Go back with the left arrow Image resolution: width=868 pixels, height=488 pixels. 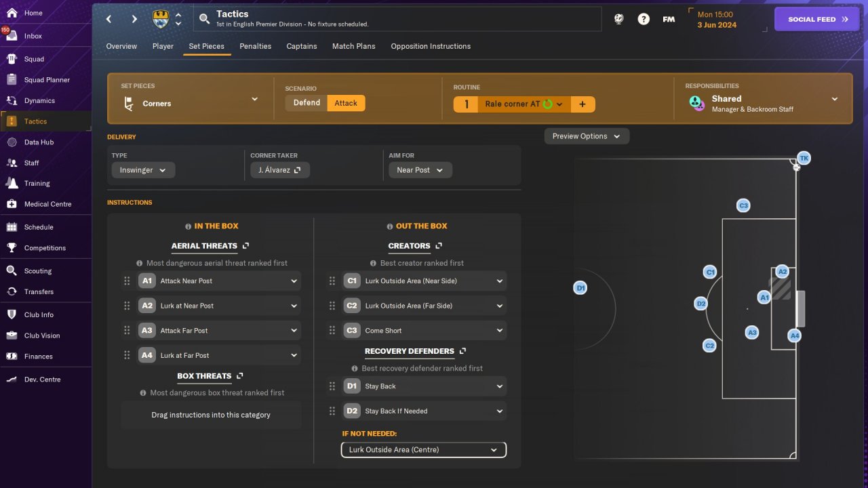click(x=109, y=19)
